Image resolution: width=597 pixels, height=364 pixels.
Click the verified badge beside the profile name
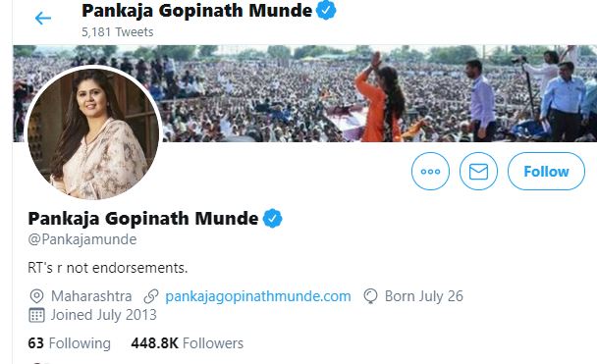[273, 219]
